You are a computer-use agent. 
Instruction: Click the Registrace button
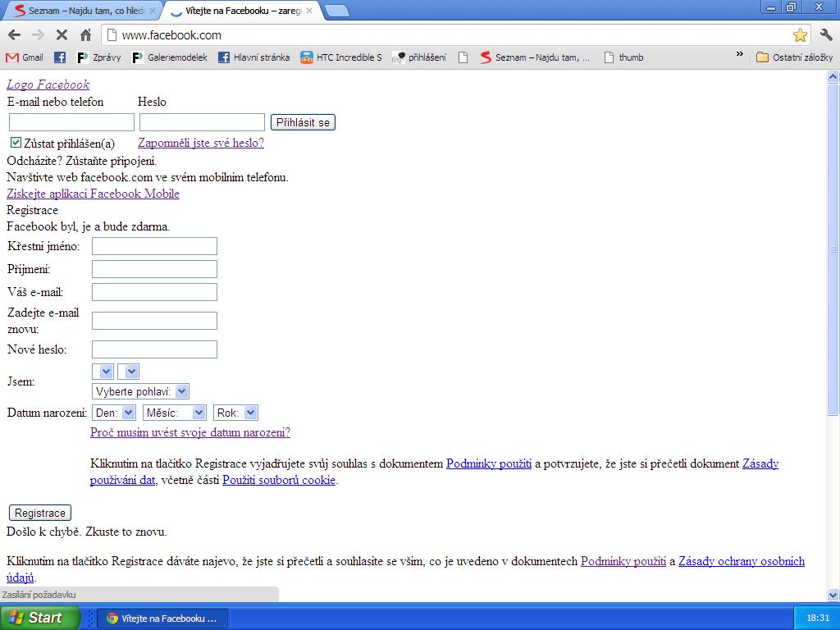point(40,513)
